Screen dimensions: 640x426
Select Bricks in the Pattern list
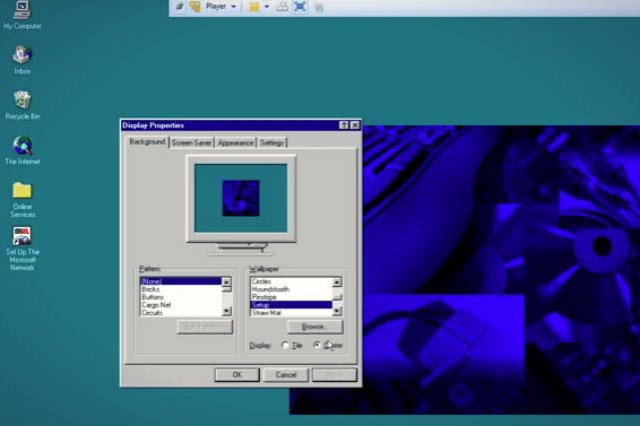(180, 289)
